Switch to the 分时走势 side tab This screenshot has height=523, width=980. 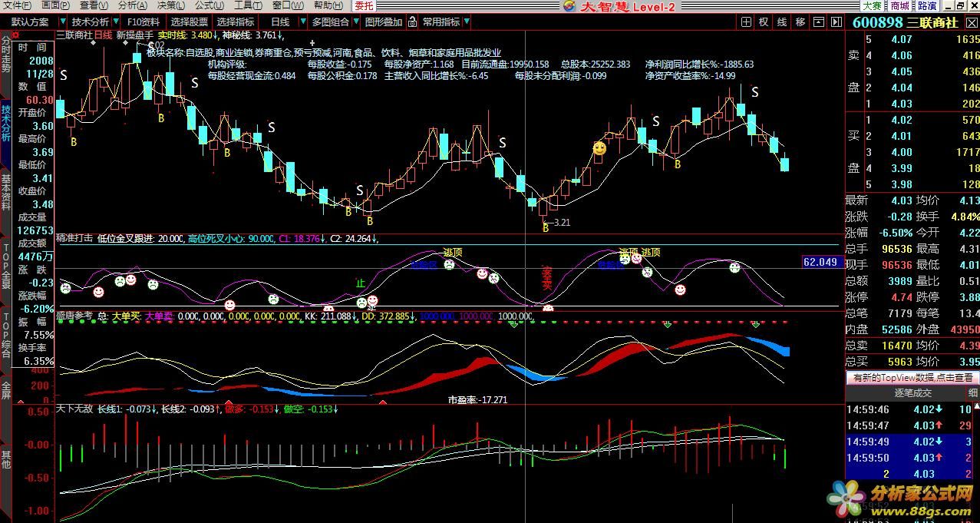5,53
